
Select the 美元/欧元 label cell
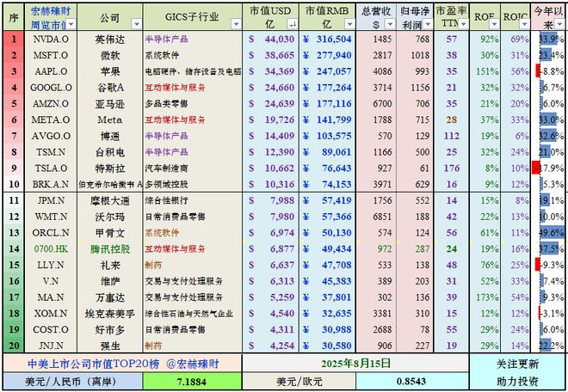coord(299,382)
